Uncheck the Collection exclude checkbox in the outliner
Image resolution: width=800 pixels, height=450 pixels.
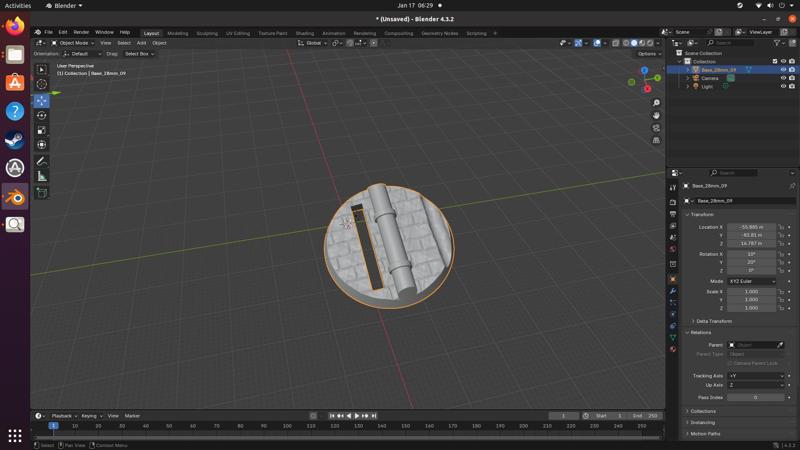point(775,61)
